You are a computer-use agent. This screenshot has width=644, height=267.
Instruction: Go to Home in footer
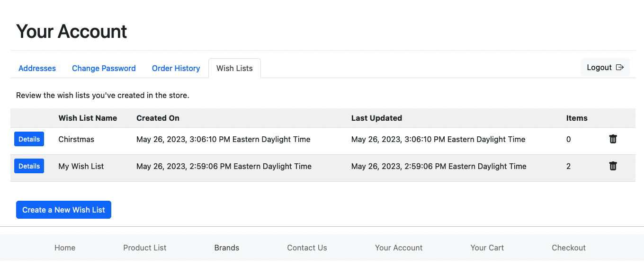tap(65, 248)
